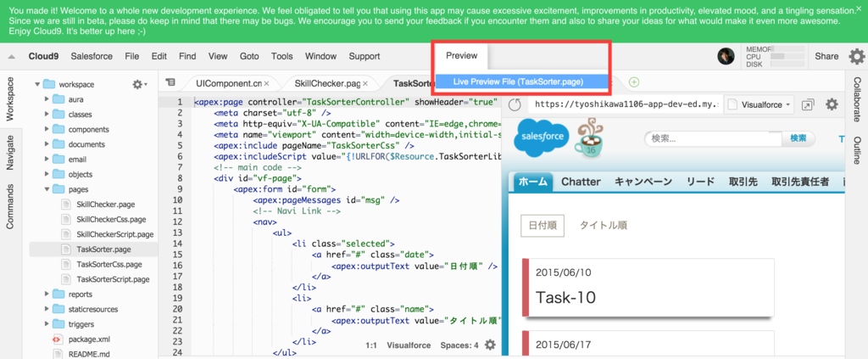Choose Live Preview File (TaskSorter.page)
The width and height of the screenshot is (868, 359).
(x=520, y=81)
